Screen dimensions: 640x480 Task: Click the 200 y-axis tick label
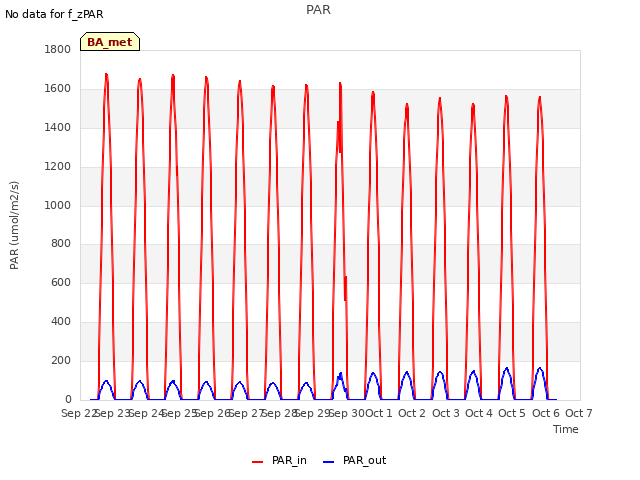tap(61, 360)
